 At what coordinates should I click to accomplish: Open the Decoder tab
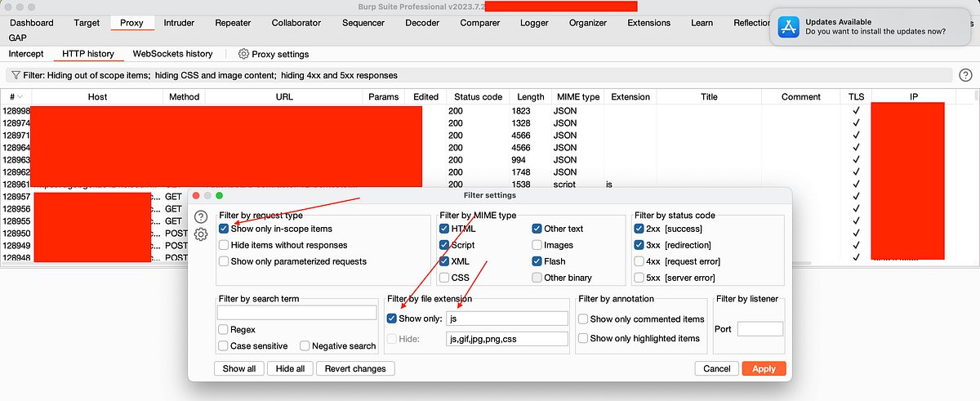coord(422,23)
